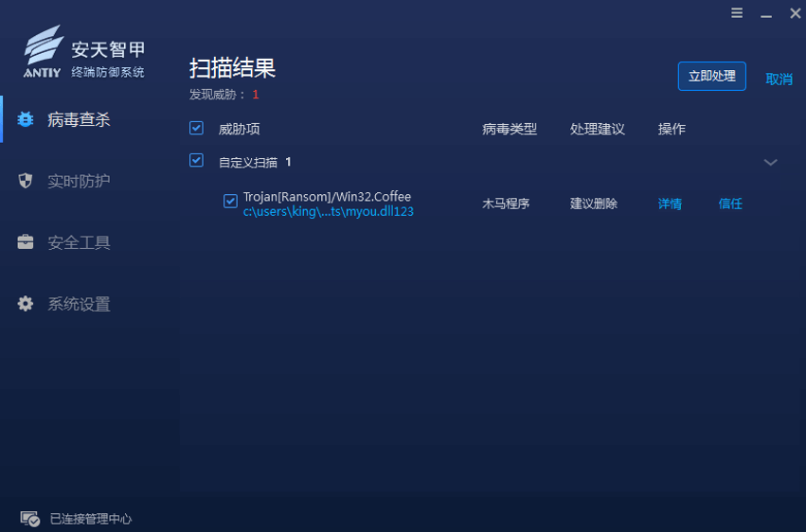Click the 已连接管理中心 status text

point(91,519)
